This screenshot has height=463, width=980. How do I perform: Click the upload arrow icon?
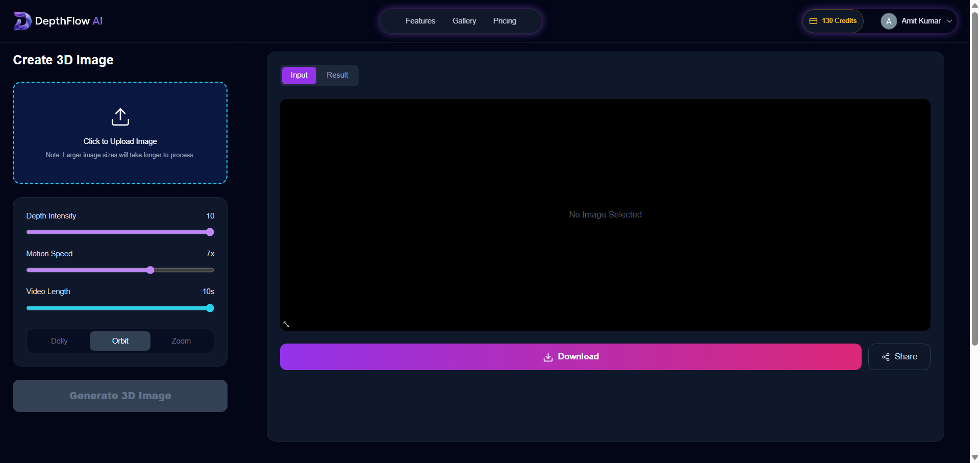[120, 116]
